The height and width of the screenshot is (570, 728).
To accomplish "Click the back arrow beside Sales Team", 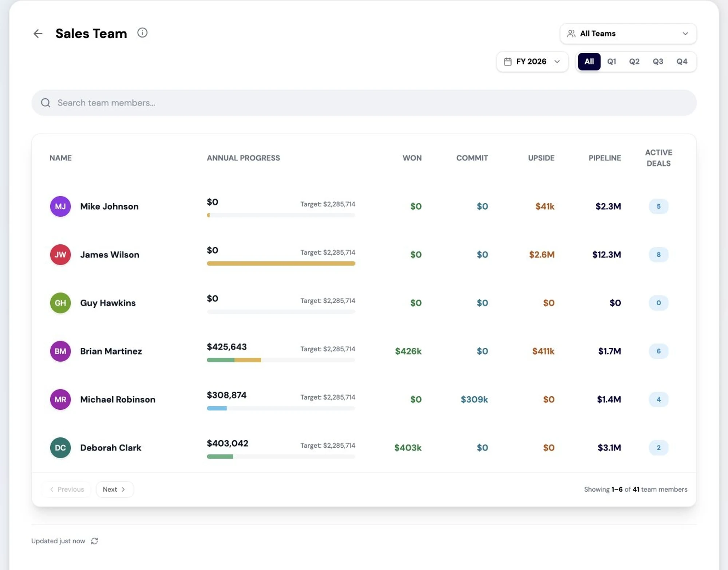I will tap(38, 34).
